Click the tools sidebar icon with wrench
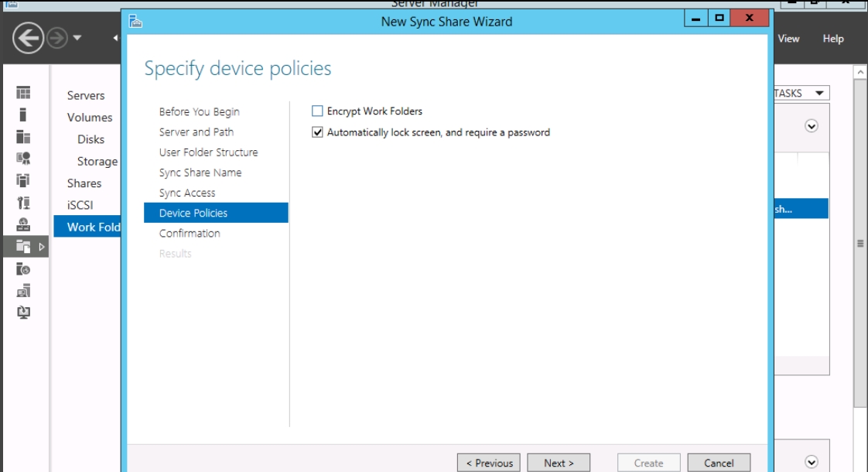The image size is (868, 472). coord(23,203)
